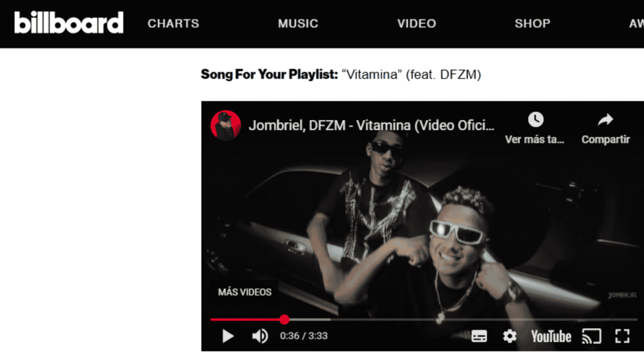
Task: Switch the video to fullscreen
Action: [x=622, y=336]
